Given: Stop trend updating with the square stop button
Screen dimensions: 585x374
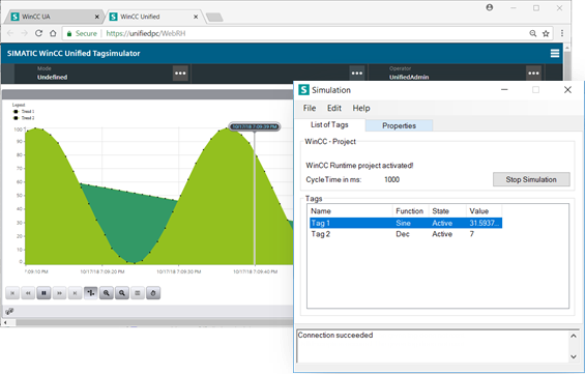Looking at the screenshot, I should pyautogui.click(x=44, y=293).
